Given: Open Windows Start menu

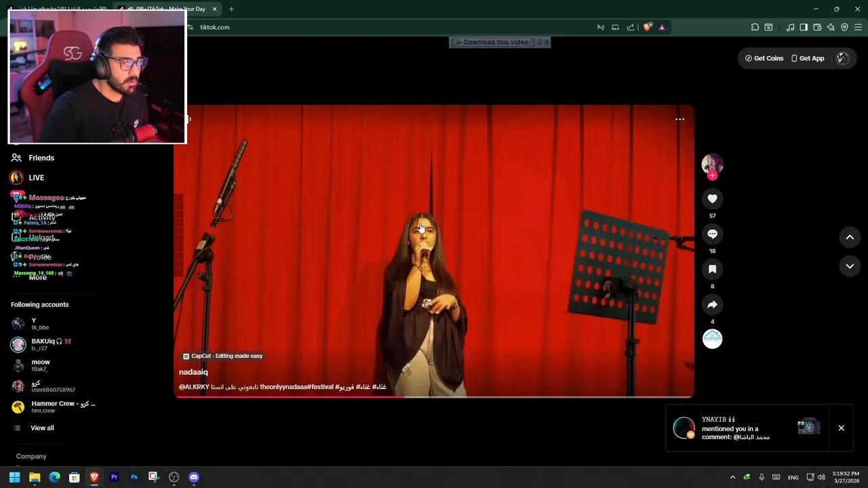Looking at the screenshot, I should click(14, 477).
